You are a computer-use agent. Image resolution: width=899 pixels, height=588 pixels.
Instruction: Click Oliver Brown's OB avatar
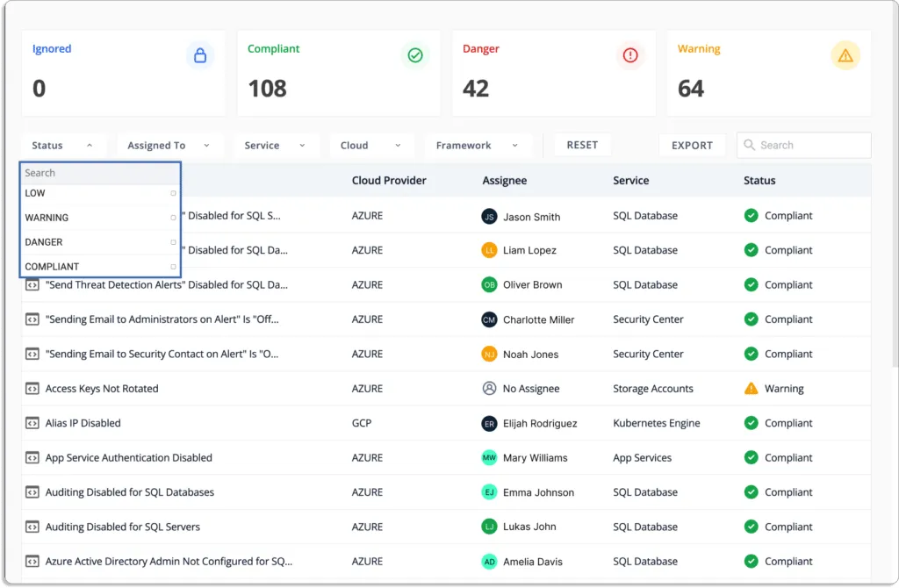click(489, 285)
